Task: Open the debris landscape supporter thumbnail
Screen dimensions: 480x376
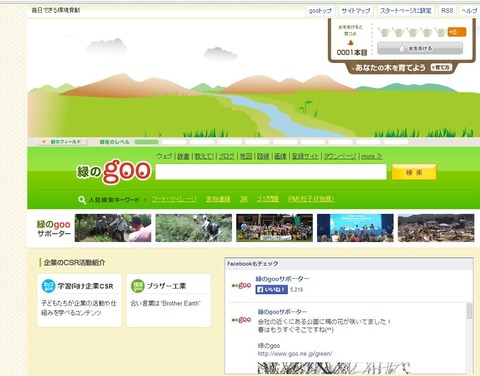Action: pos(436,228)
